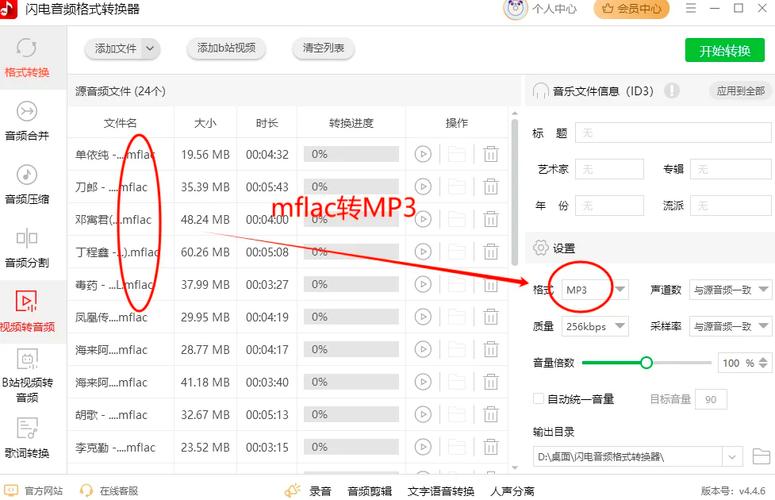
Task: Open 音频合并 in the sidebar
Action: pyautogui.click(x=27, y=120)
